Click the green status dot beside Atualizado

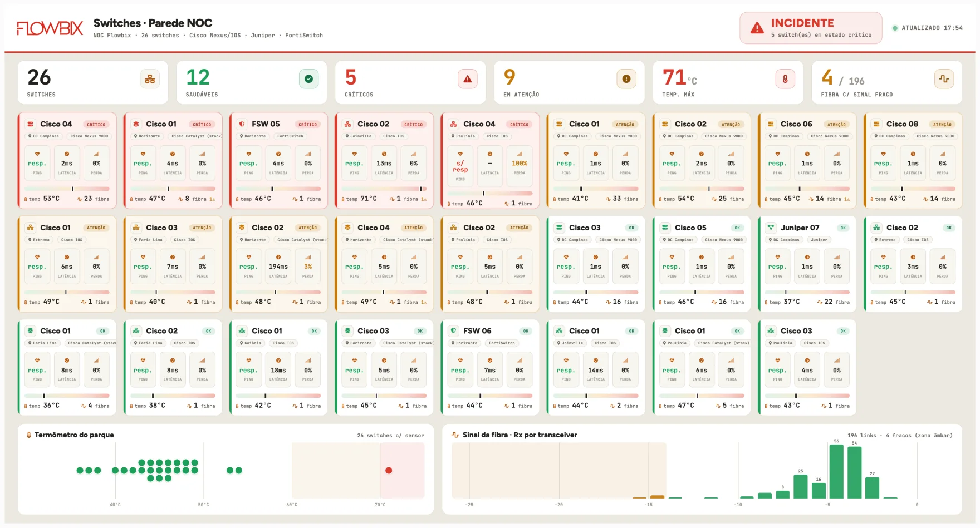pos(895,28)
